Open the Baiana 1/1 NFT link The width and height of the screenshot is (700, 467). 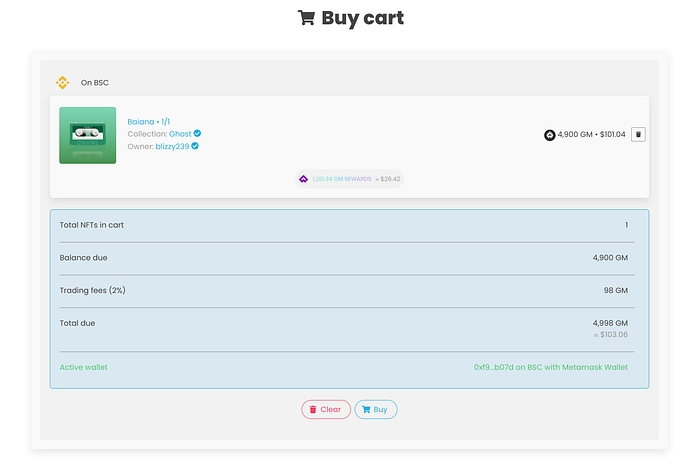point(149,121)
